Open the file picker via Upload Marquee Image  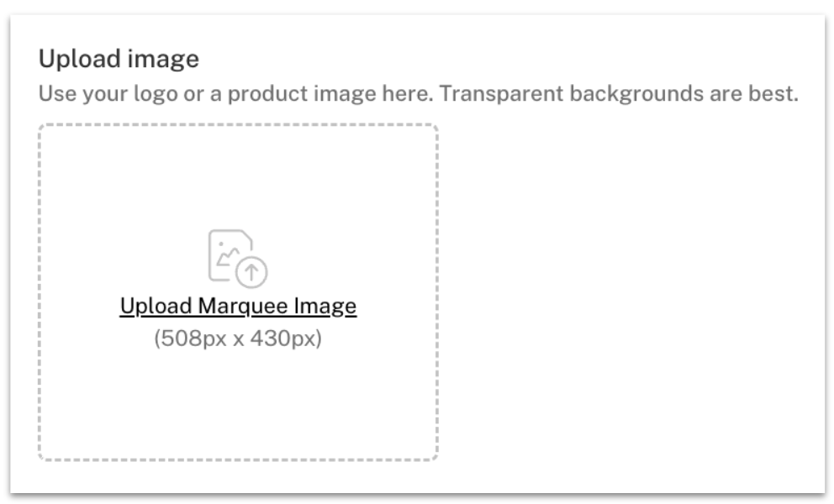pos(238,305)
